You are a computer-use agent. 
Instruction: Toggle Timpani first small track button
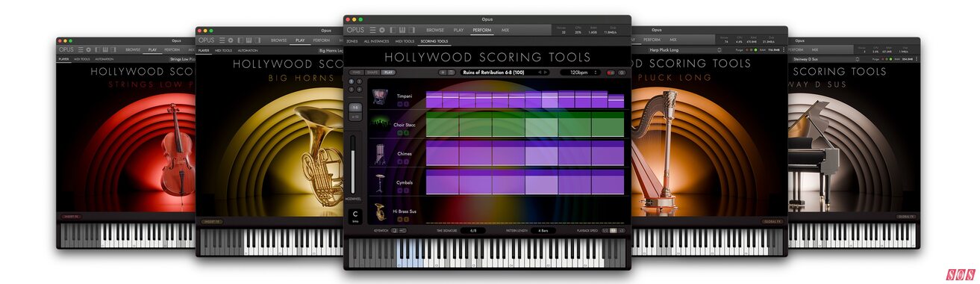click(x=400, y=104)
